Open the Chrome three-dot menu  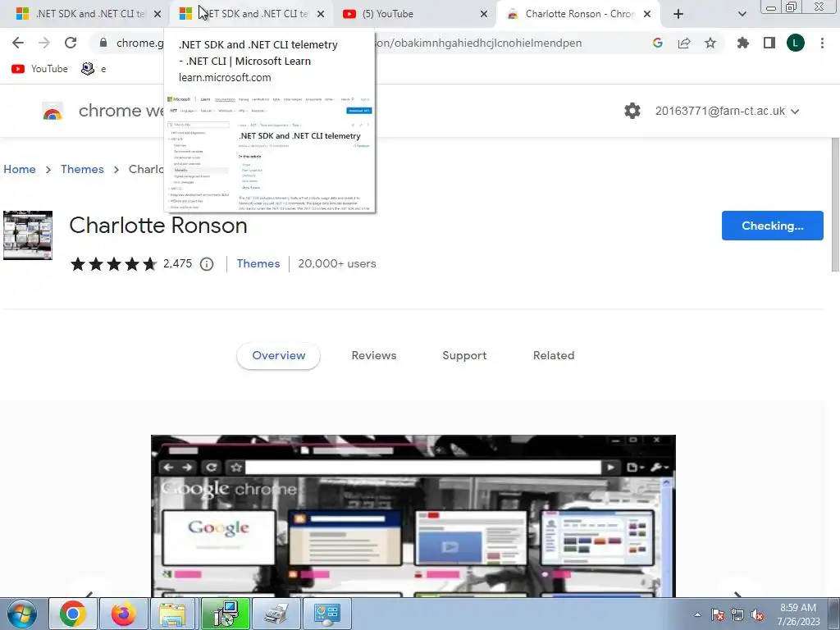click(x=822, y=43)
